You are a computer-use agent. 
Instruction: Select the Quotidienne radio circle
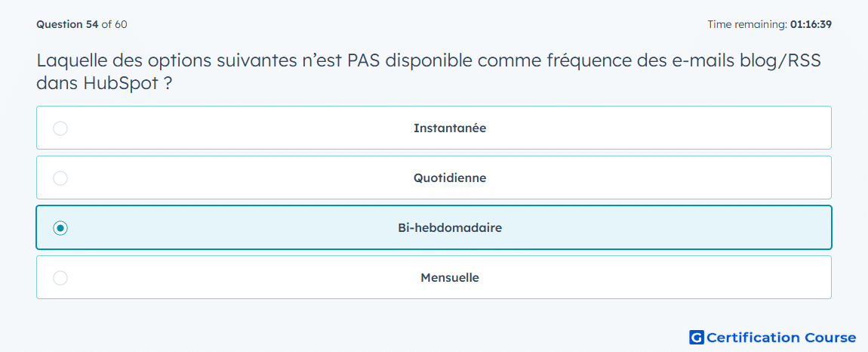(60, 178)
